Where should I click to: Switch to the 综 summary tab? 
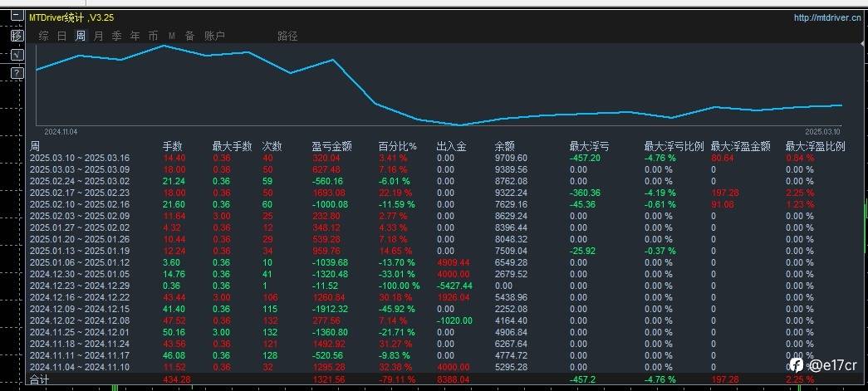click(44, 36)
